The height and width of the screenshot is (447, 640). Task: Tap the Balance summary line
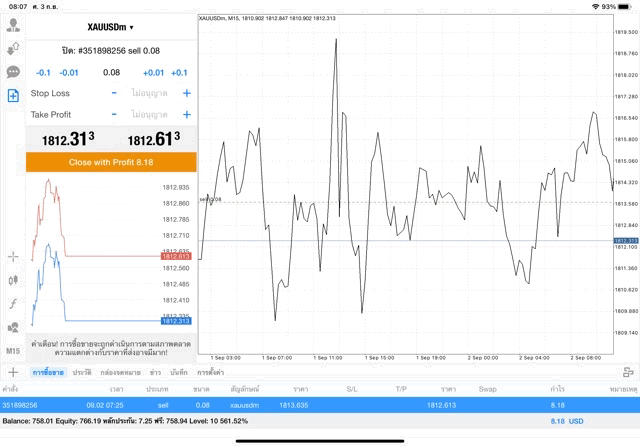point(125,421)
